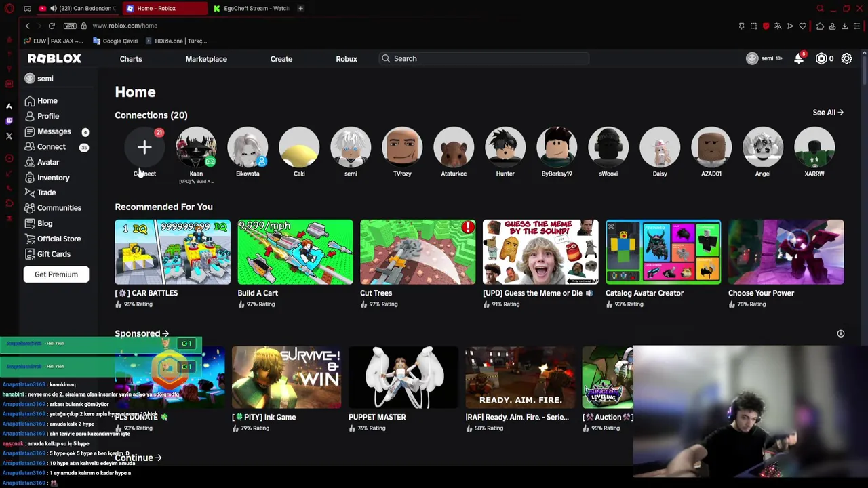The image size is (868, 488).
Task: Open Trade in the left sidebar
Action: (x=46, y=192)
